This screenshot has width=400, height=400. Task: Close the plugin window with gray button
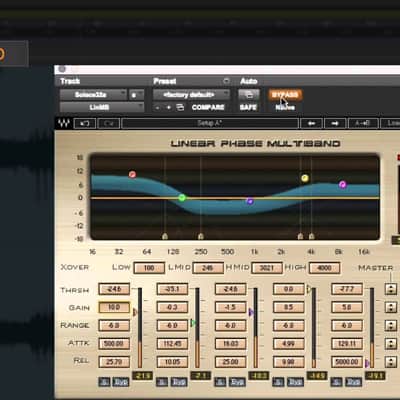(62, 69)
